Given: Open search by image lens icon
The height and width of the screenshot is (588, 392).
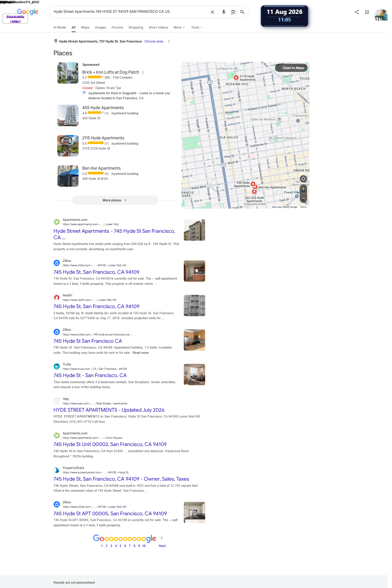Looking at the screenshot, I should pyautogui.click(x=233, y=12).
